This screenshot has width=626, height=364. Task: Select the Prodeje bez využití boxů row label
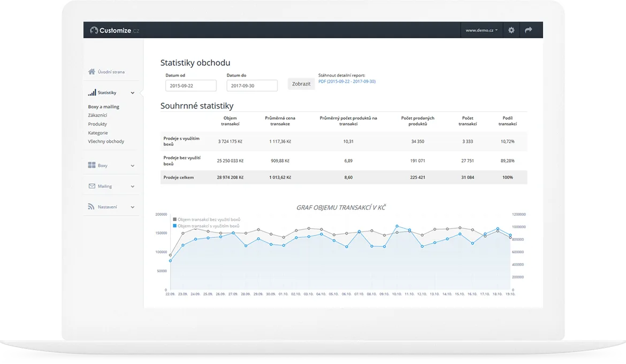182,161
